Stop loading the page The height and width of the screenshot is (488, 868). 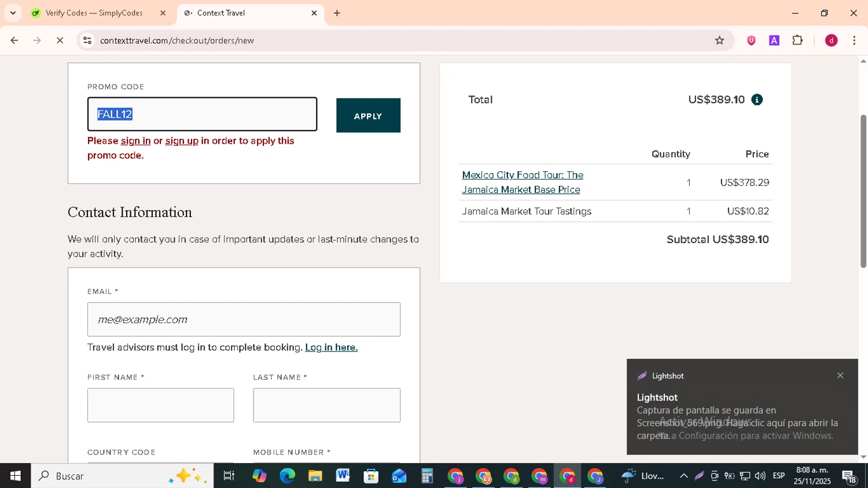pos(60,41)
